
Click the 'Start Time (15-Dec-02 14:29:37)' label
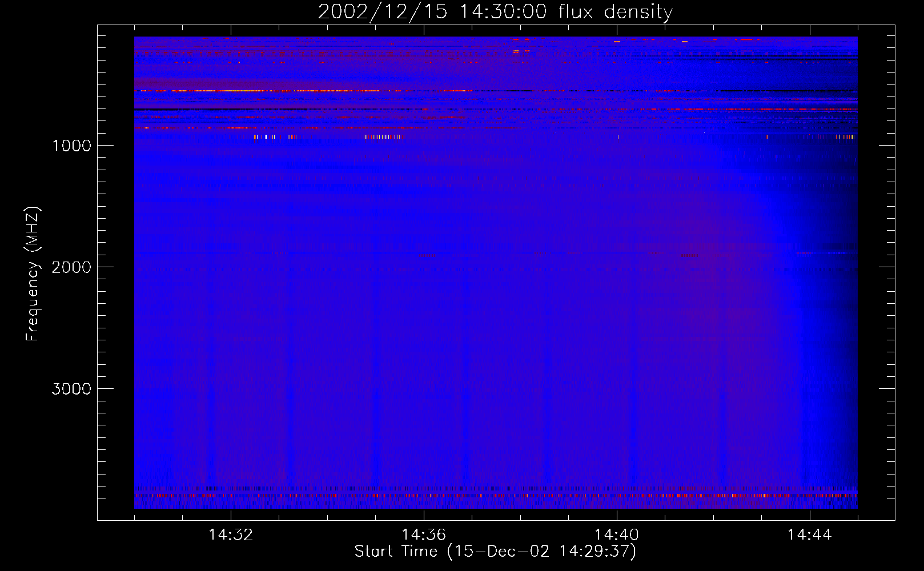click(495, 551)
